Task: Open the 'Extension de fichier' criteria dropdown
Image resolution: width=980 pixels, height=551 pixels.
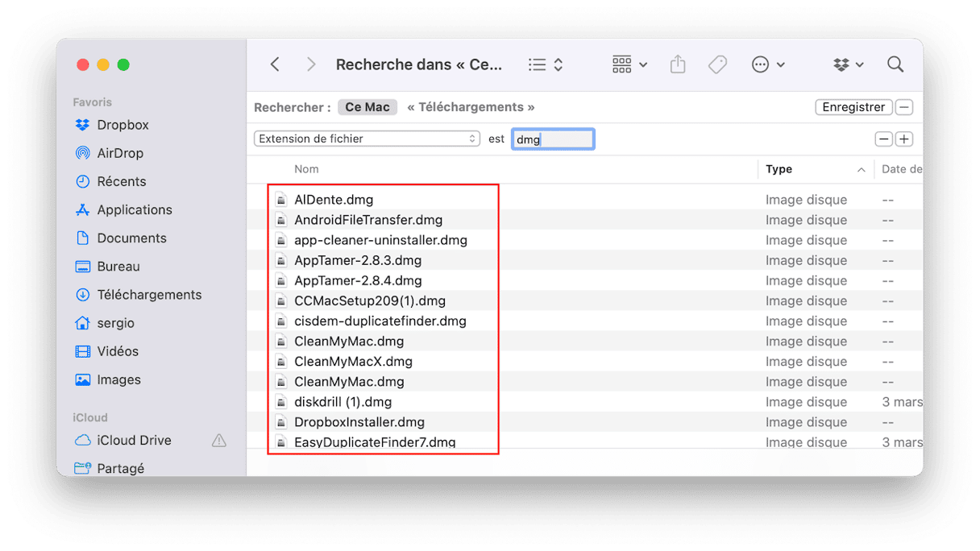Action: pos(367,139)
